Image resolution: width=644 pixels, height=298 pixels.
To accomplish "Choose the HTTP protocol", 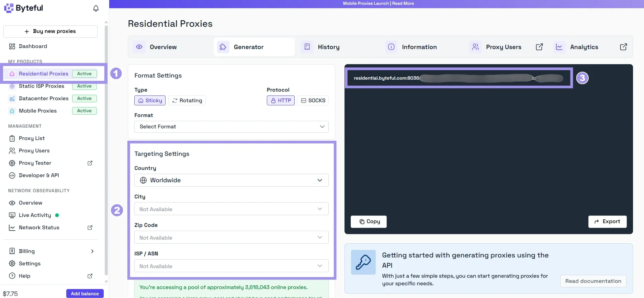I will click(281, 101).
